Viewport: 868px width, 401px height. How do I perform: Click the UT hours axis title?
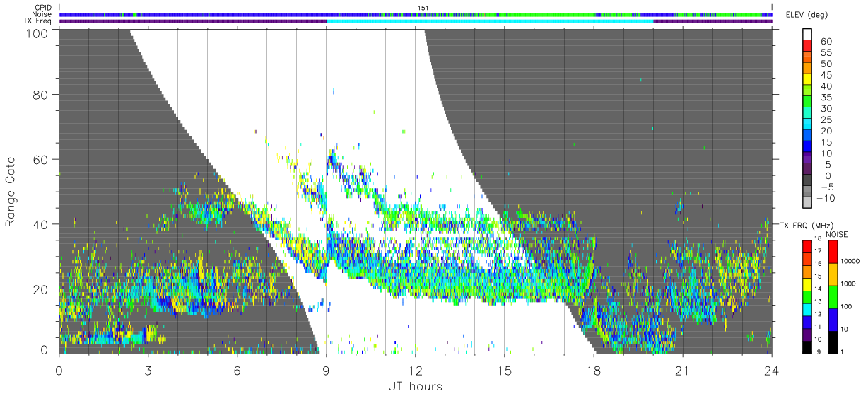pyautogui.click(x=415, y=386)
